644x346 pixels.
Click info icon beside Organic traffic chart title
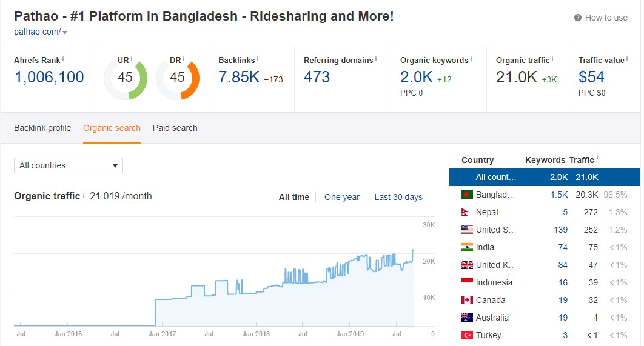pos(83,195)
